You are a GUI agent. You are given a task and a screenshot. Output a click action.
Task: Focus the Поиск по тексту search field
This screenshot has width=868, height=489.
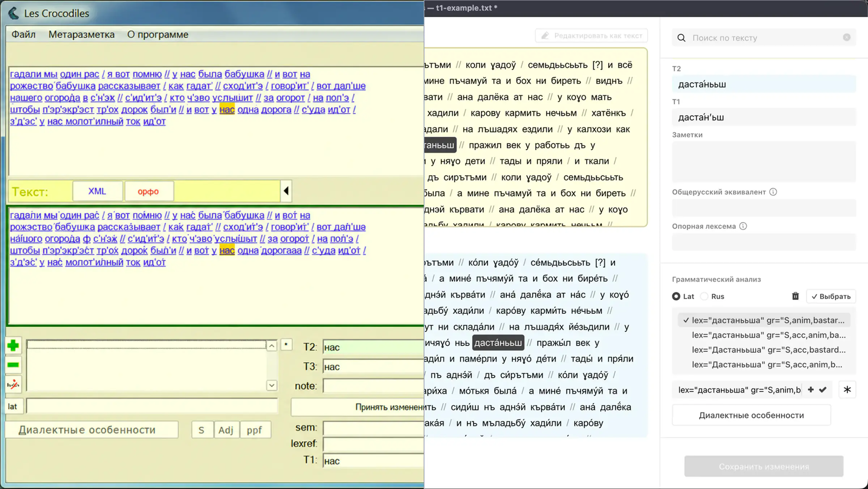pyautogui.click(x=764, y=38)
